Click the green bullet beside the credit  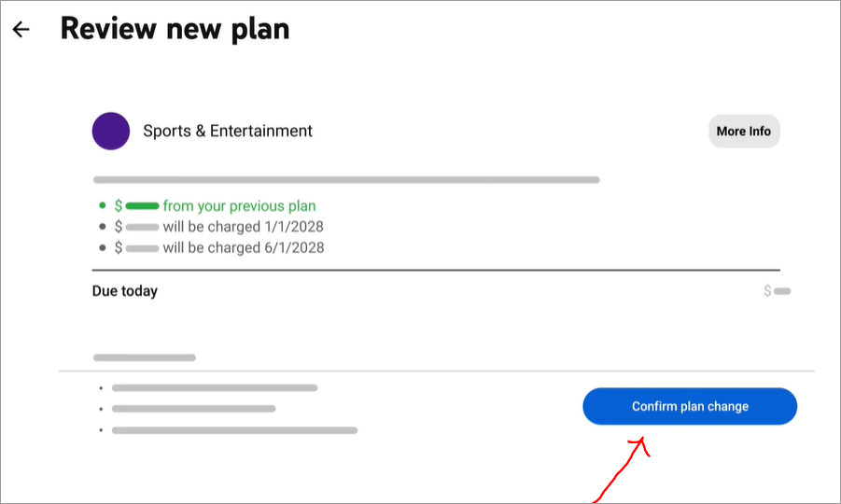click(103, 205)
